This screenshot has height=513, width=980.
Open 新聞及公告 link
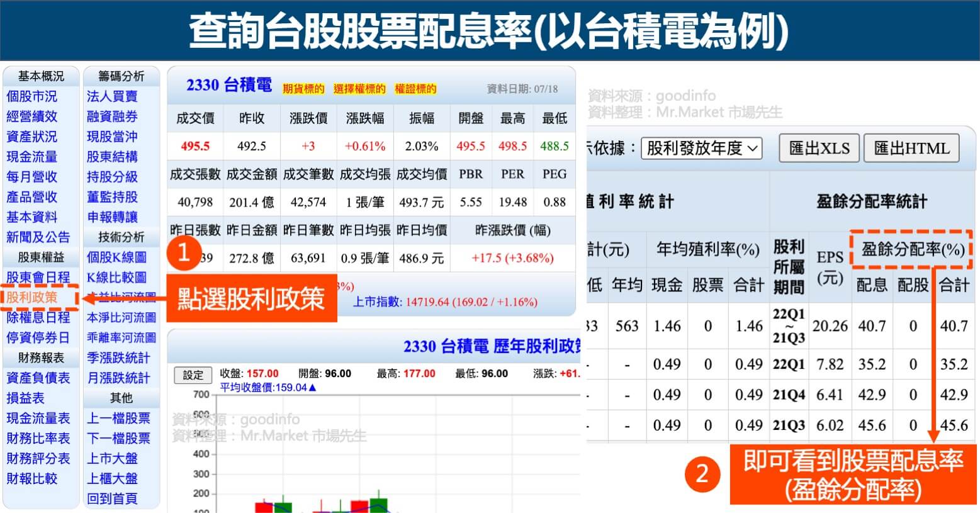(38, 237)
